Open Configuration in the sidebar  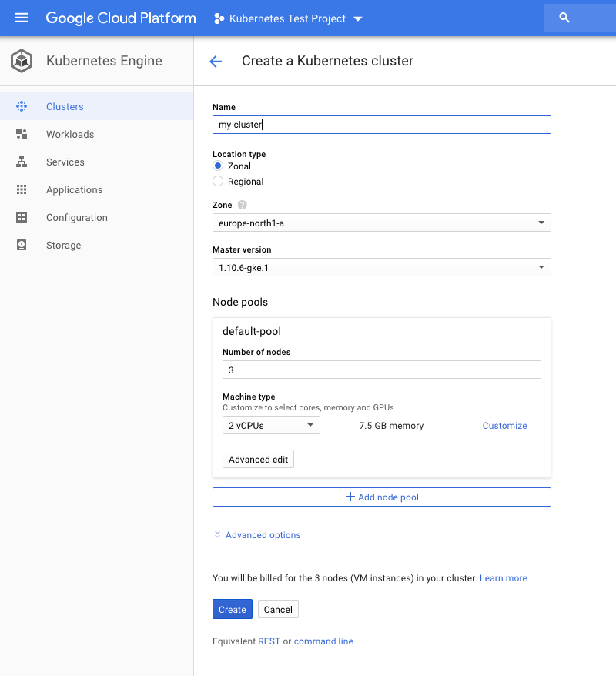pyautogui.click(x=76, y=218)
